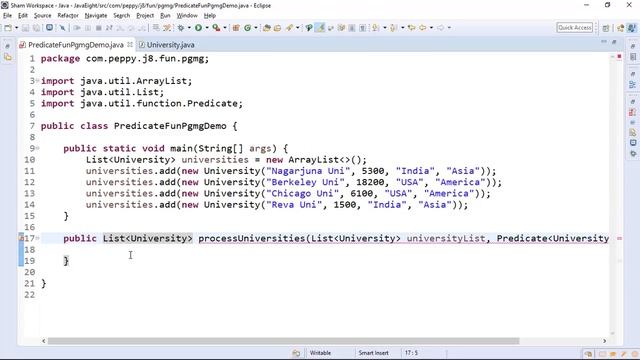Minimize the editor area

pos(604,42)
